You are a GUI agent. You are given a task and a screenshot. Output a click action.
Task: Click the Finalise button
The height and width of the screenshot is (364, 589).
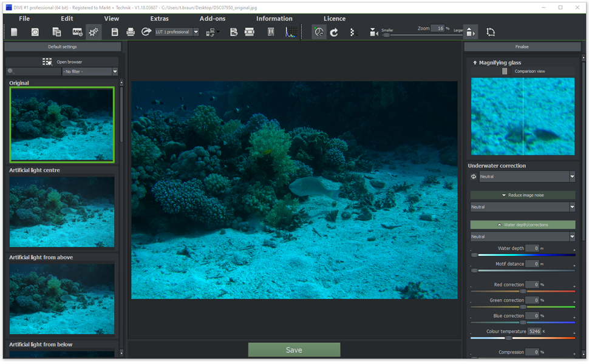tap(522, 47)
